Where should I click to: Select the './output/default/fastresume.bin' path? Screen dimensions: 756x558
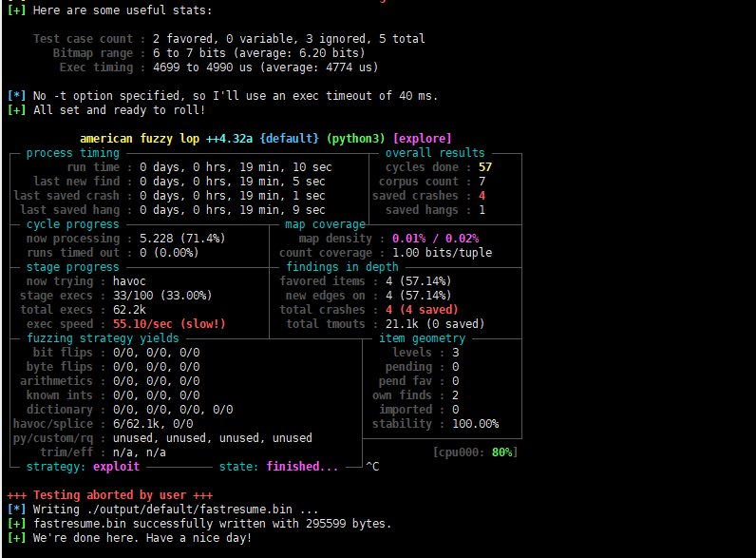pos(190,510)
